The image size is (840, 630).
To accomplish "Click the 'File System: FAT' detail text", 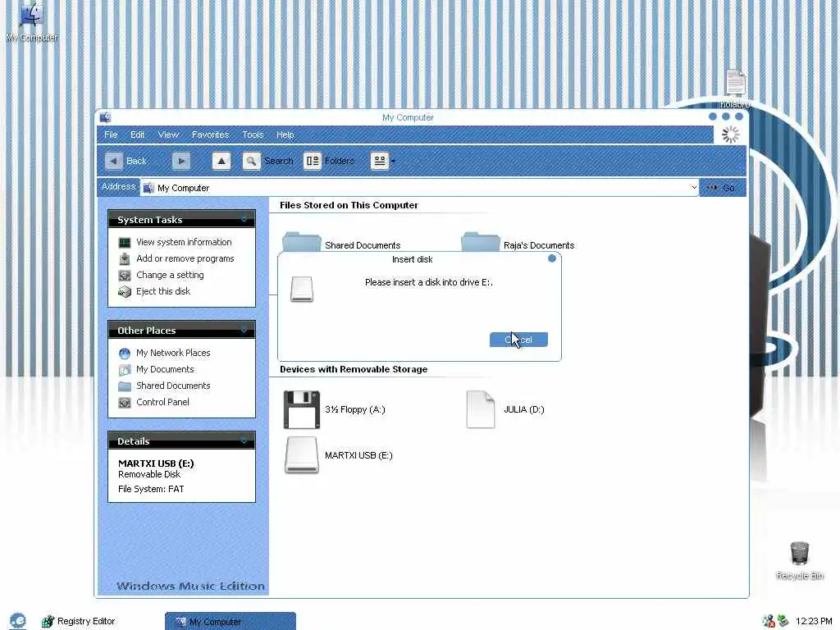I will (151, 489).
